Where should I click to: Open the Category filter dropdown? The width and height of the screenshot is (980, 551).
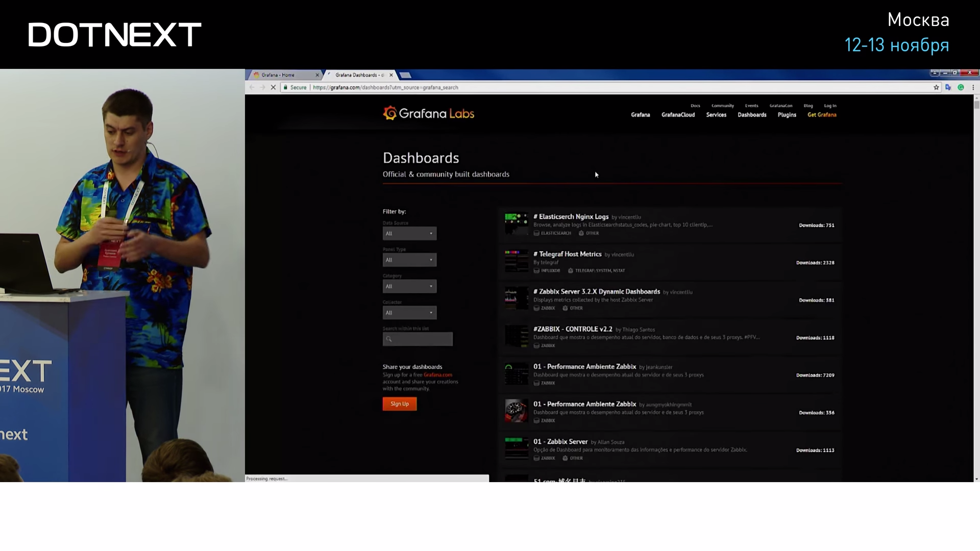[x=409, y=286]
